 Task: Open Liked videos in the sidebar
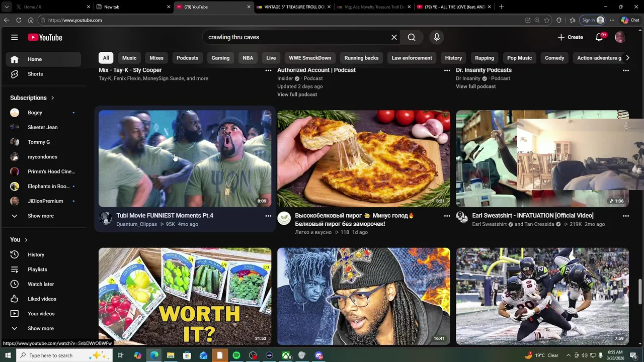(x=44, y=299)
